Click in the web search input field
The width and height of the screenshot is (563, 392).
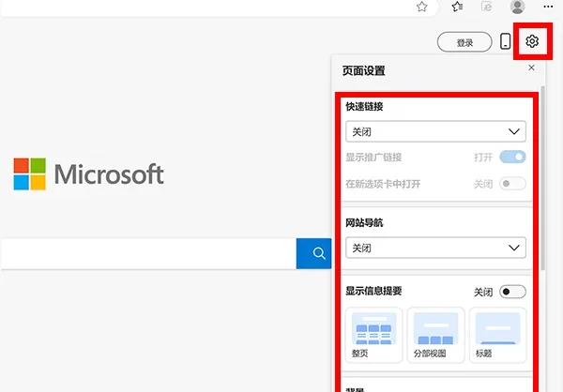point(148,253)
